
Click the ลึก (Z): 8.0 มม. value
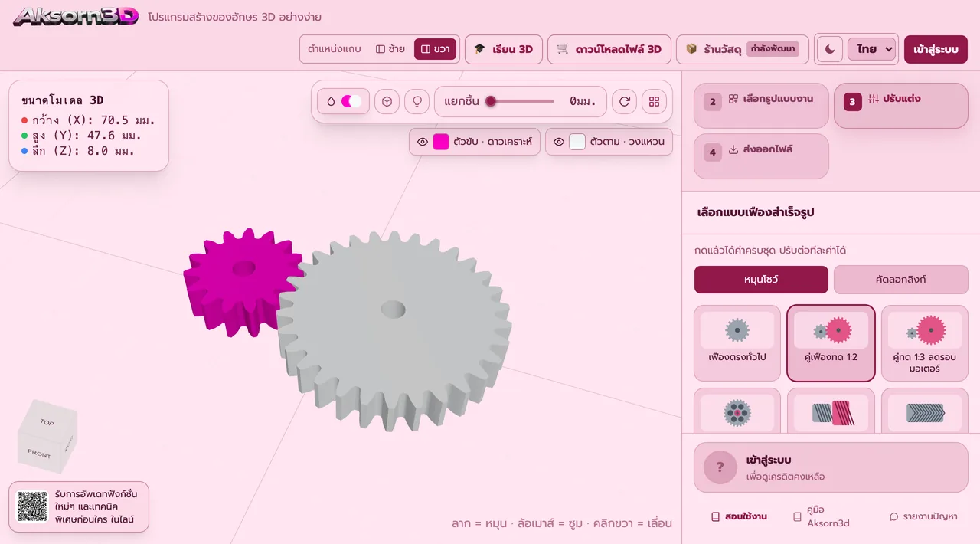78,151
